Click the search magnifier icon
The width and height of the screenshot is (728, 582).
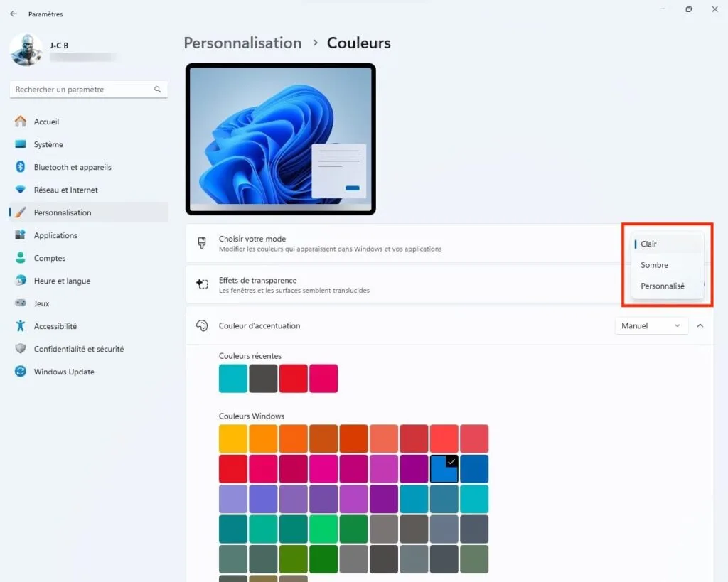(x=157, y=89)
